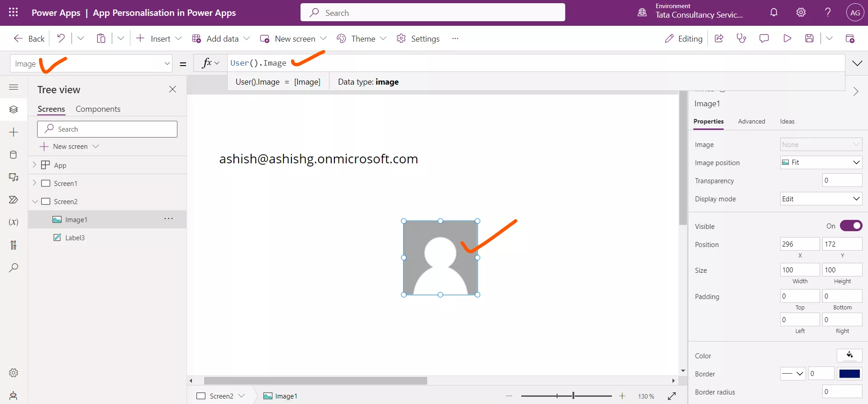Image resolution: width=868 pixels, height=404 pixels.
Task: Open the fx formula dropdown
Action: point(211,63)
